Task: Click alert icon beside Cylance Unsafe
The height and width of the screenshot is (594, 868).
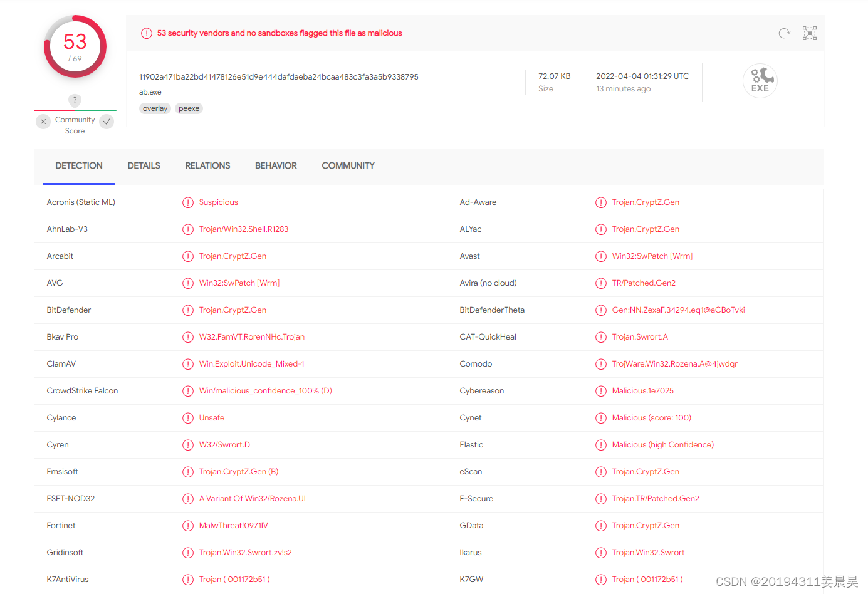Action: tap(188, 418)
